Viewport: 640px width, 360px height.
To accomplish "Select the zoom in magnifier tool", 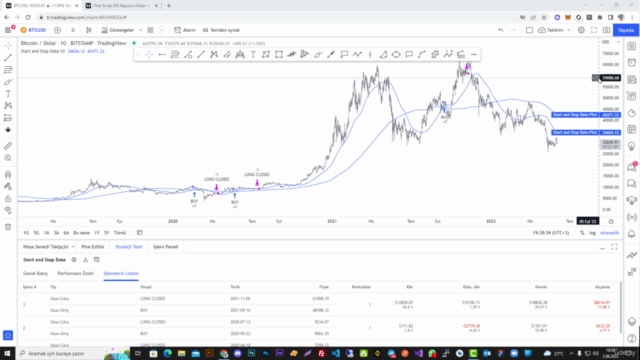I will click(8, 158).
